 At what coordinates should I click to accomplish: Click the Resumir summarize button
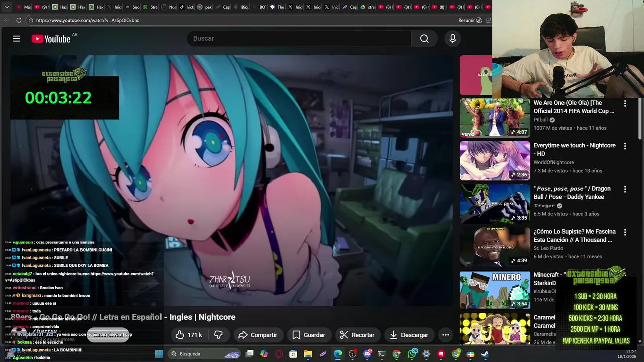(x=470, y=20)
